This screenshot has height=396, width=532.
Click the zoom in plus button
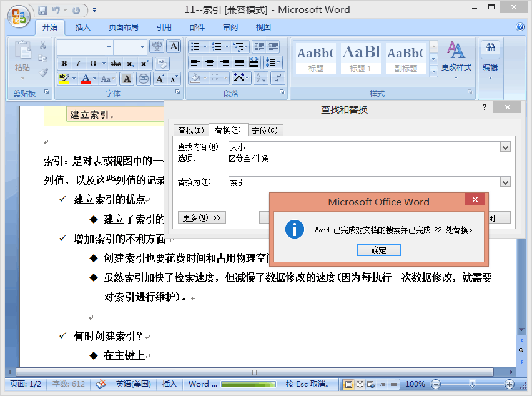click(x=509, y=384)
